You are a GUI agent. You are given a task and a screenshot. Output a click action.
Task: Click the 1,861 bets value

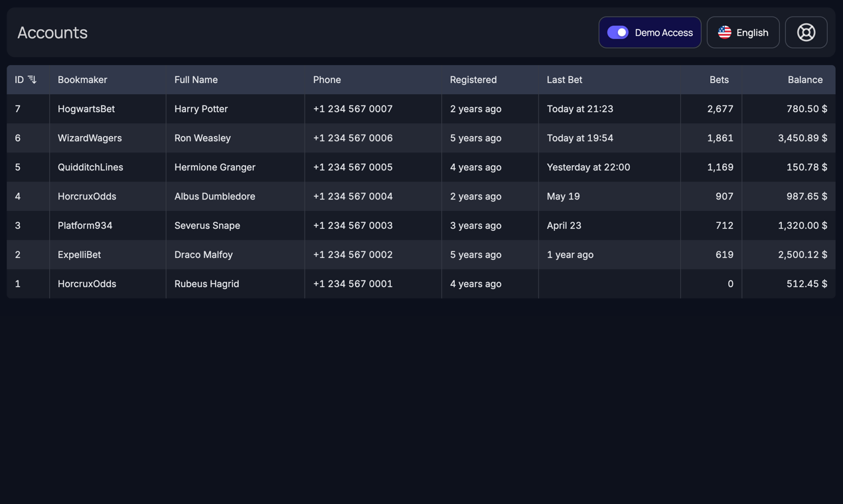pos(720,138)
